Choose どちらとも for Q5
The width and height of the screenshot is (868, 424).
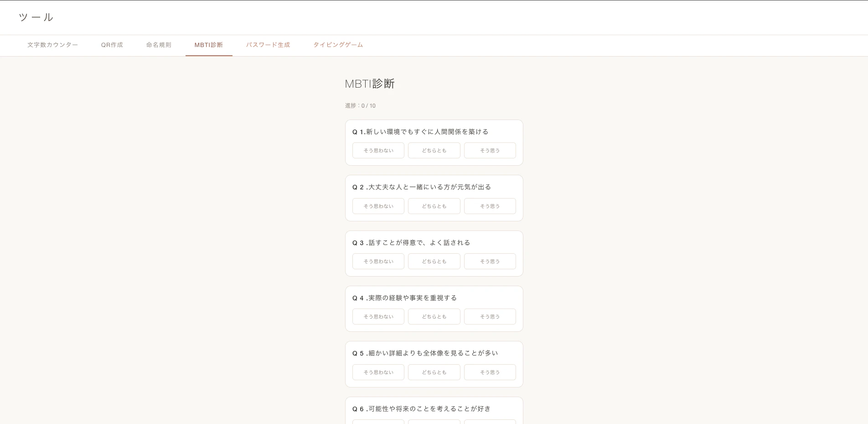pos(434,372)
